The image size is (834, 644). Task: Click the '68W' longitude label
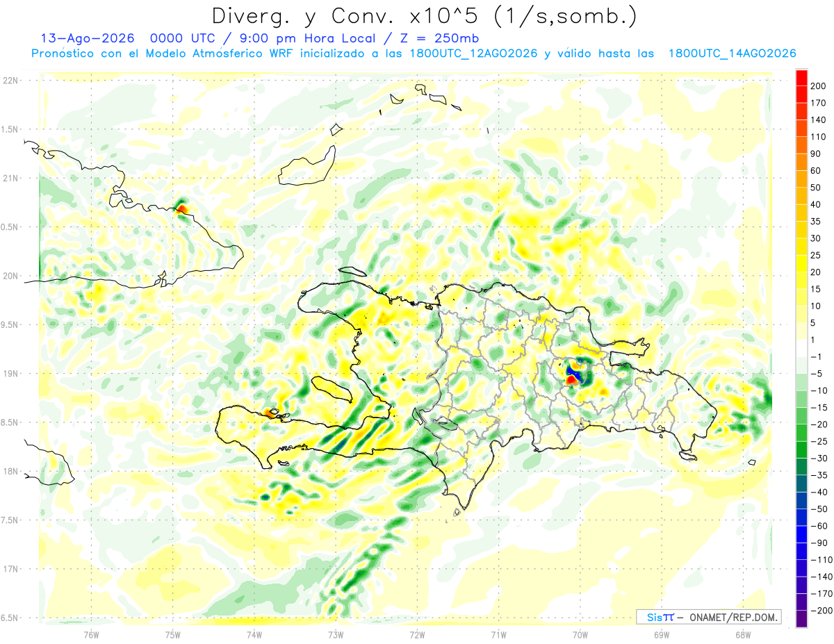pos(743,635)
